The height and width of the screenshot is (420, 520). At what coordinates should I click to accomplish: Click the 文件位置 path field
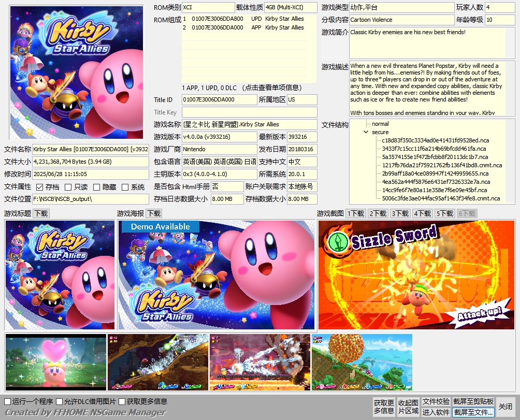coord(90,199)
